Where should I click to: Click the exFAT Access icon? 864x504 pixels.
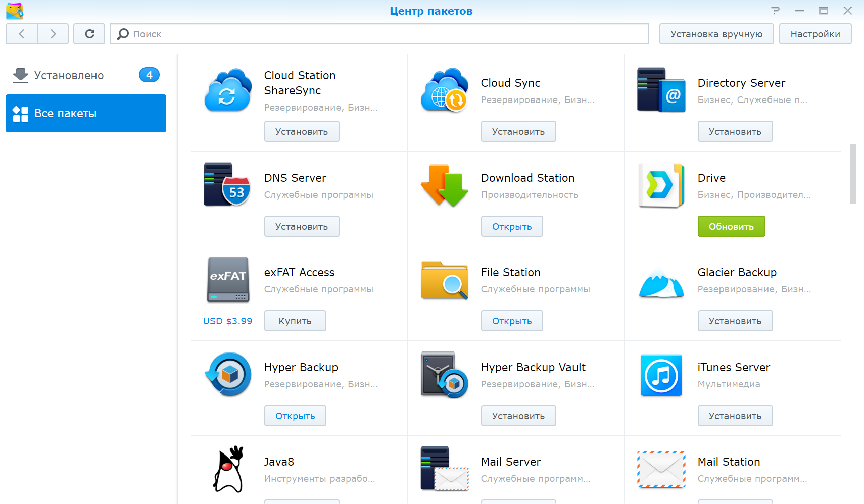(228, 279)
